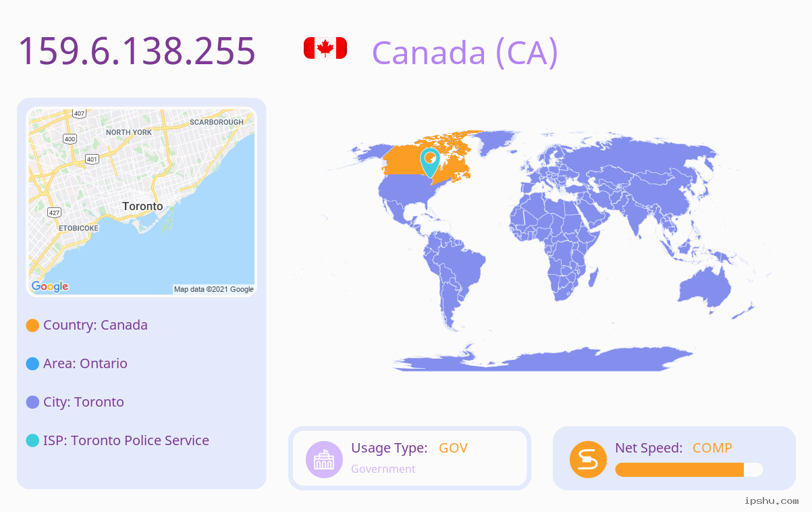Click the blue dot beside Area: Ontario
Image resolution: width=812 pixels, height=512 pixels.
32,364
